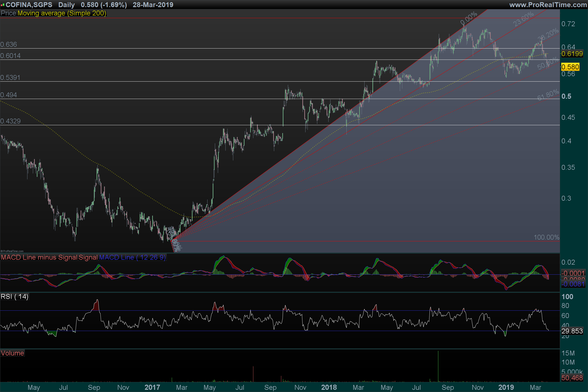This screenshot has width=588, height=392.
Task: Open the www.ProRealTime.com link
Action: pos(548,5)
